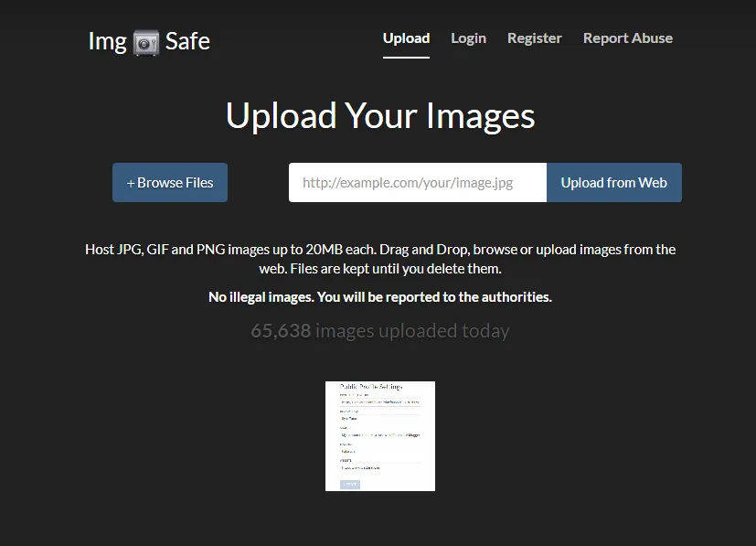Open the Public Profile Settings image thumbnail
The width and height of the screenshot is (756, 546).
pos(380,436)
